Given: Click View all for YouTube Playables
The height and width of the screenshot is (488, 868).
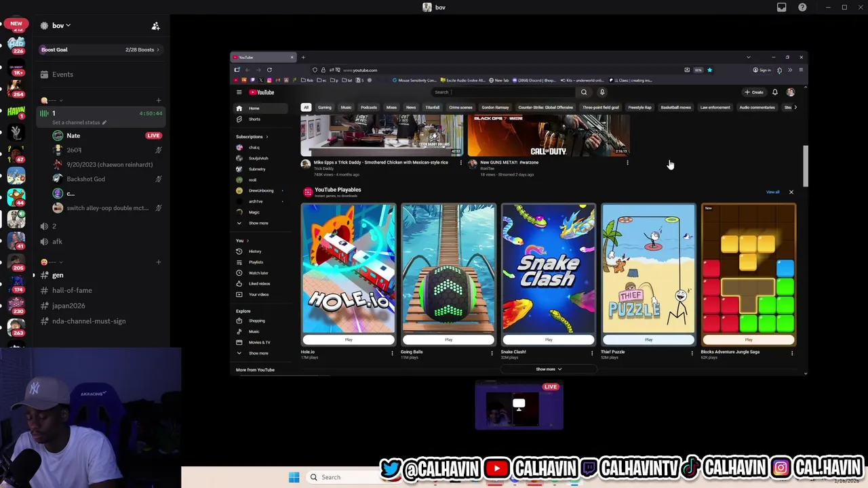Looking at the screenshot, I should (x=772, y=192).
